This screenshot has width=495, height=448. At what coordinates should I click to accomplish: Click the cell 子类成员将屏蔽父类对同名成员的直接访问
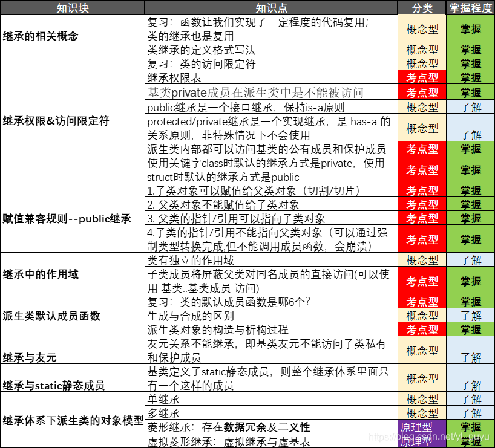271,281
